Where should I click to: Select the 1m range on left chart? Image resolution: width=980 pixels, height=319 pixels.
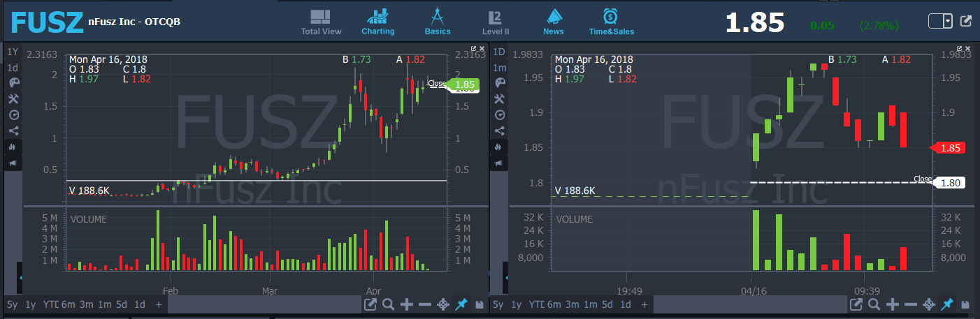(104, 304)
